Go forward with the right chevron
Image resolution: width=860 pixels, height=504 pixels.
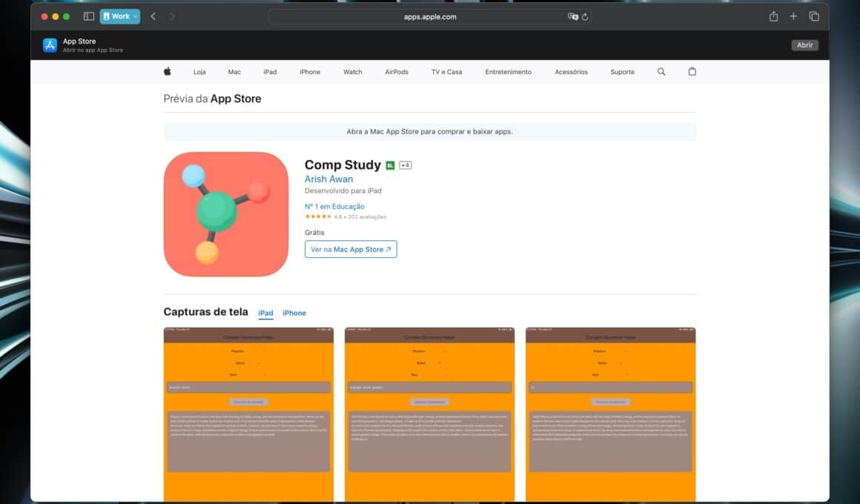(172, 16)
